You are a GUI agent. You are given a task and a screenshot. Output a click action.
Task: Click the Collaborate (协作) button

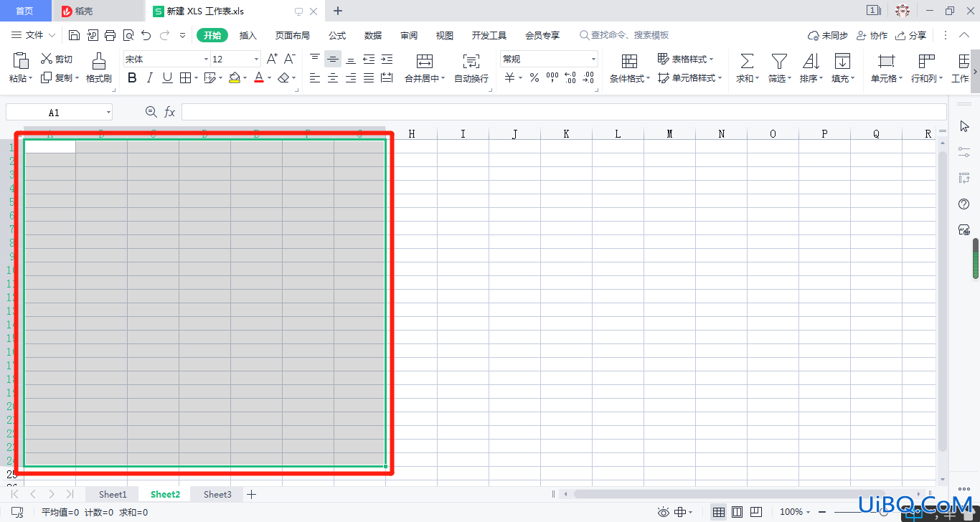pos(872,35)
